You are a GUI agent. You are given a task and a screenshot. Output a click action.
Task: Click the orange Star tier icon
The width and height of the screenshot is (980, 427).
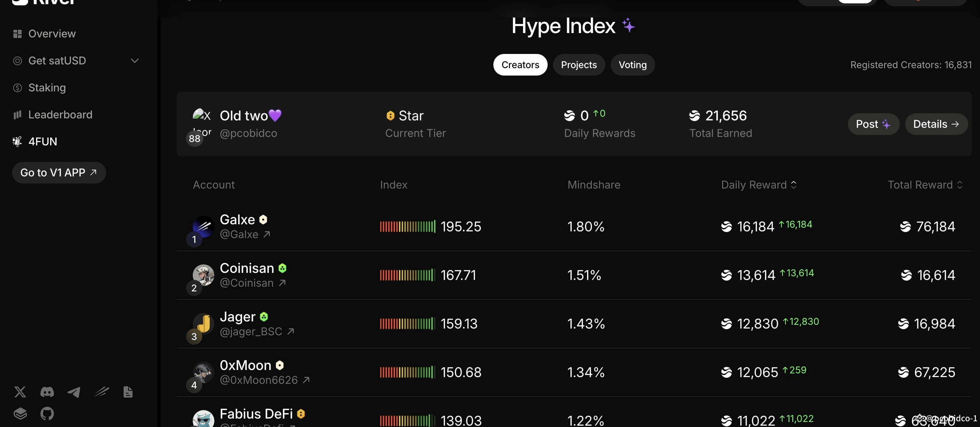click(x=390, y=115)
